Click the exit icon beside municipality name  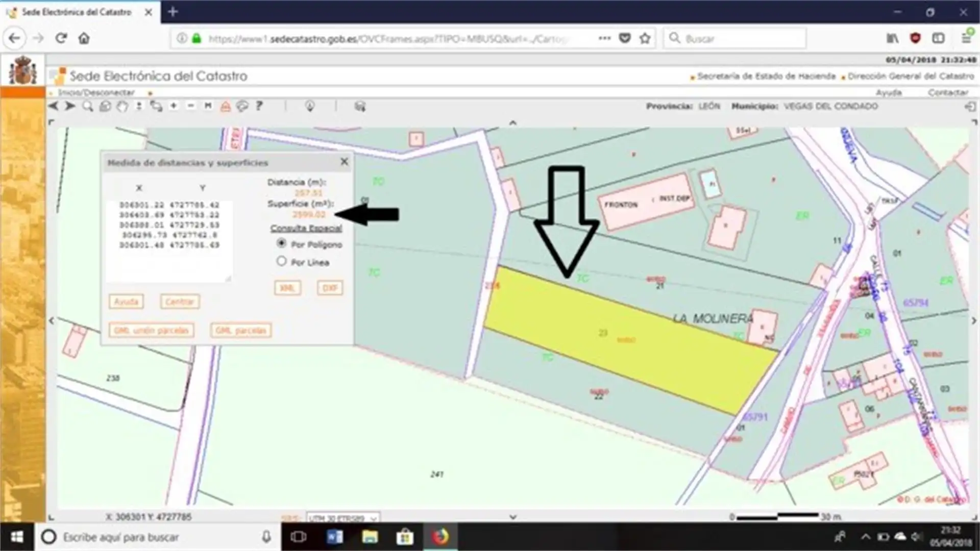(x=970, y=107)
